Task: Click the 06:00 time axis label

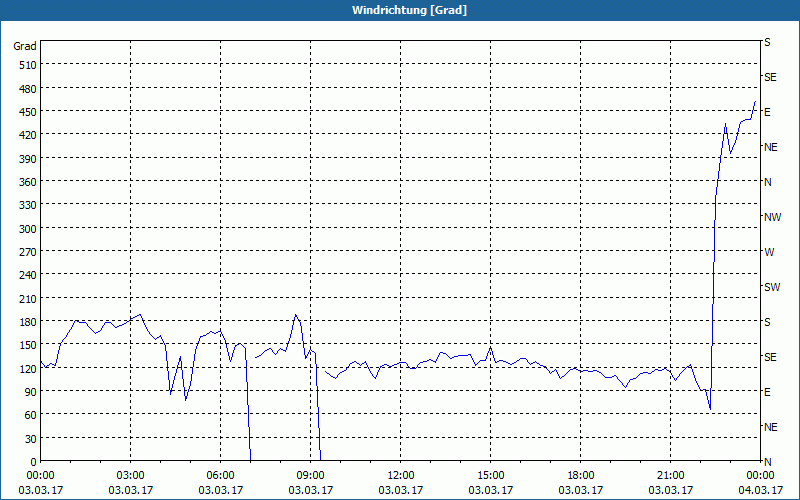Action: point(220,476)
